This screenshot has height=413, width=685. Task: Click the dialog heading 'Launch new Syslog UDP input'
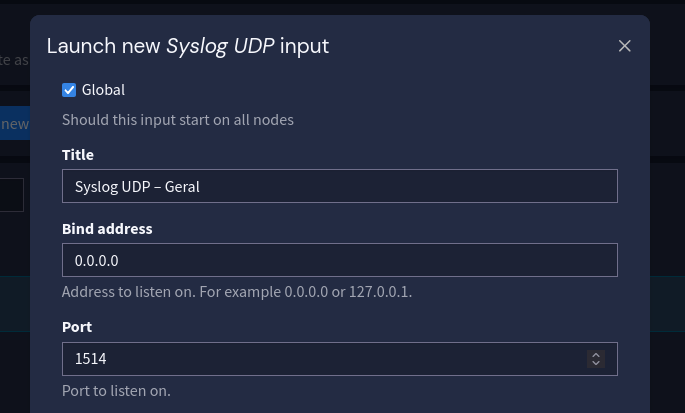point(188,46)
